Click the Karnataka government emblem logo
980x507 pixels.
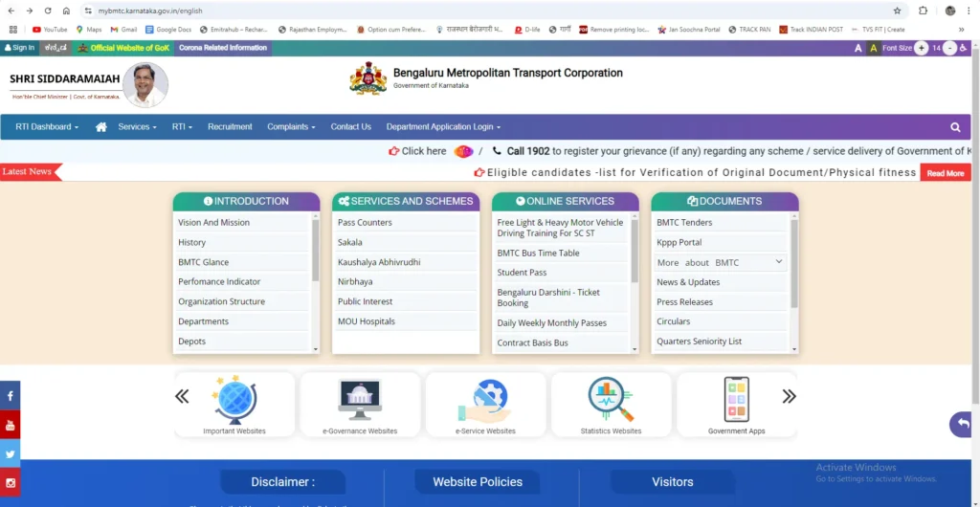tap(368, 78)
